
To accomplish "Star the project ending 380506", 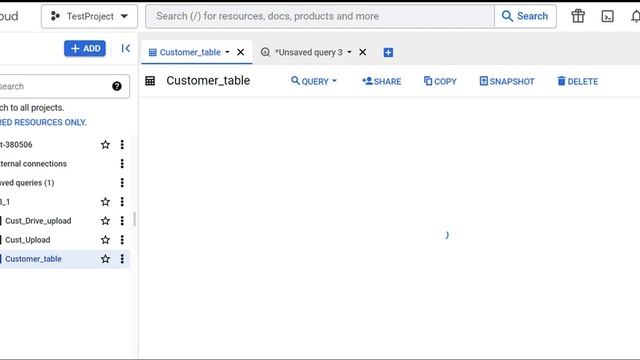I will (105, 144).
